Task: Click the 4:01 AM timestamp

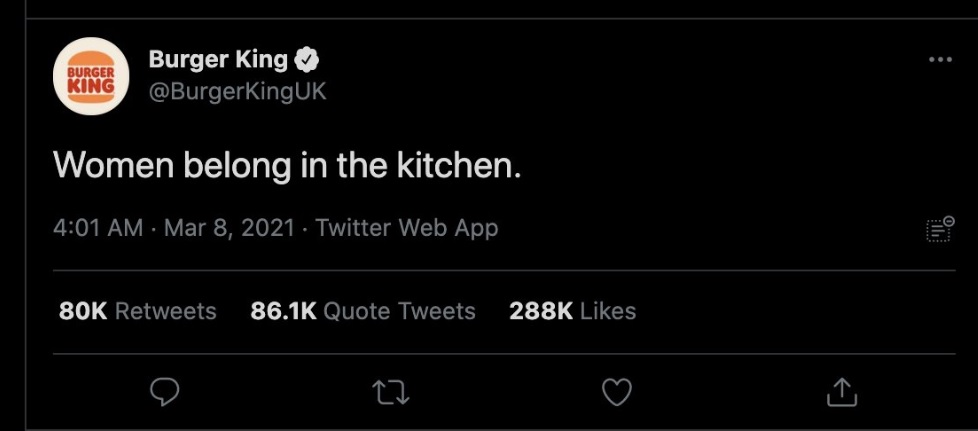Action: 99,228
